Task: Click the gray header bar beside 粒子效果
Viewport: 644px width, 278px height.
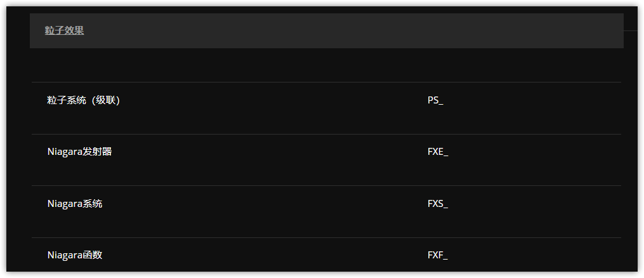Action: (x=353, y=31)
